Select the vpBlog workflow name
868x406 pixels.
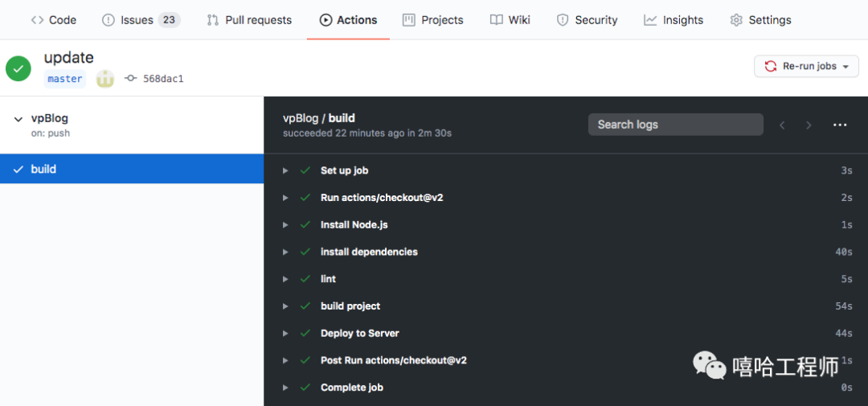click(x=50, y=118)
